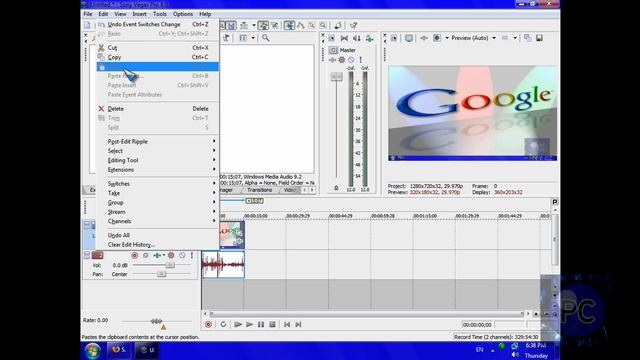Click the Google video event thumbnail on timeline
Image resolution: width=640 pixels, height=360 pixels.
tap(232, 235)
